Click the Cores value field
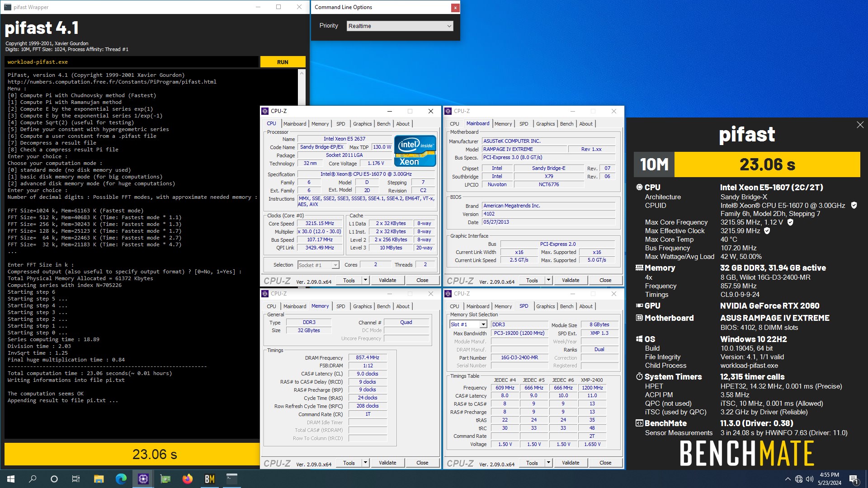 pyautogui.click(x=375, y=265)
